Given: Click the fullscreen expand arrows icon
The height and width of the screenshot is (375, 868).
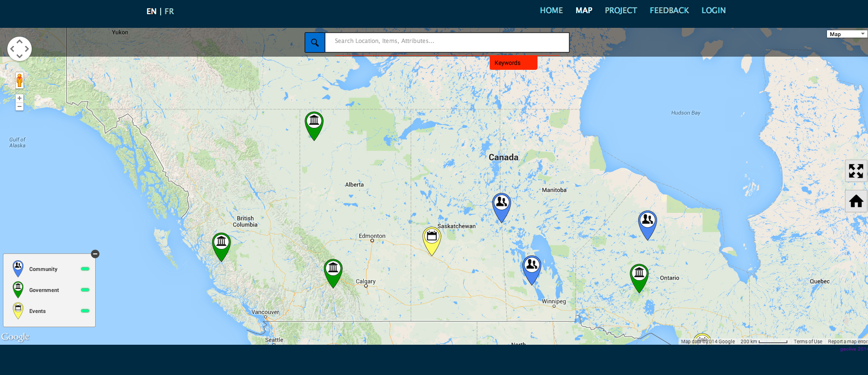Looking at the screenshot, I should [x=856, y=171].
